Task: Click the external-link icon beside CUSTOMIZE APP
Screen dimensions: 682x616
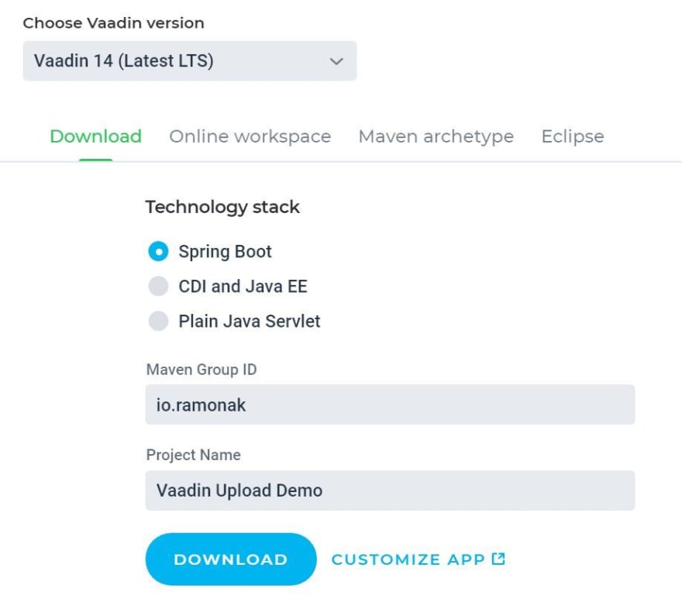Action: point(500,558)
